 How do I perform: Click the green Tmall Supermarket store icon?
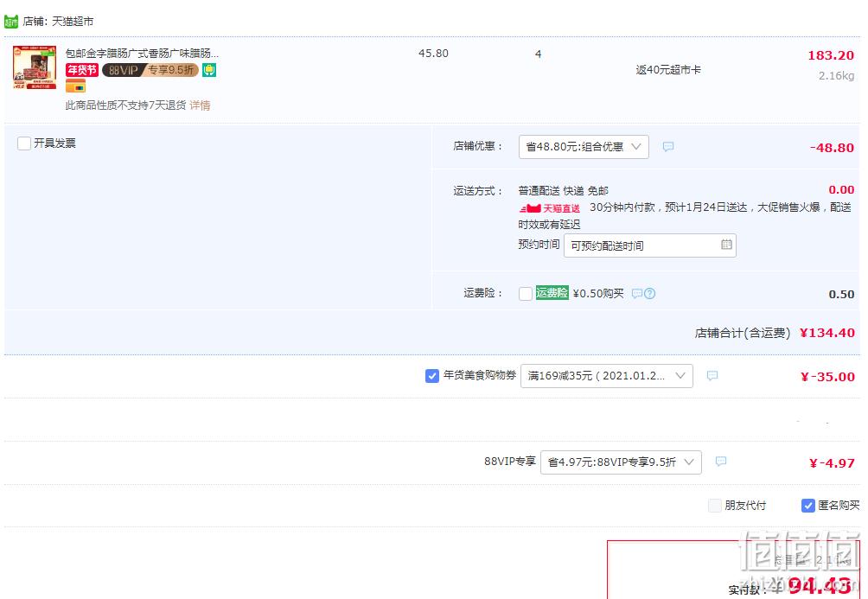click(11, 22)
